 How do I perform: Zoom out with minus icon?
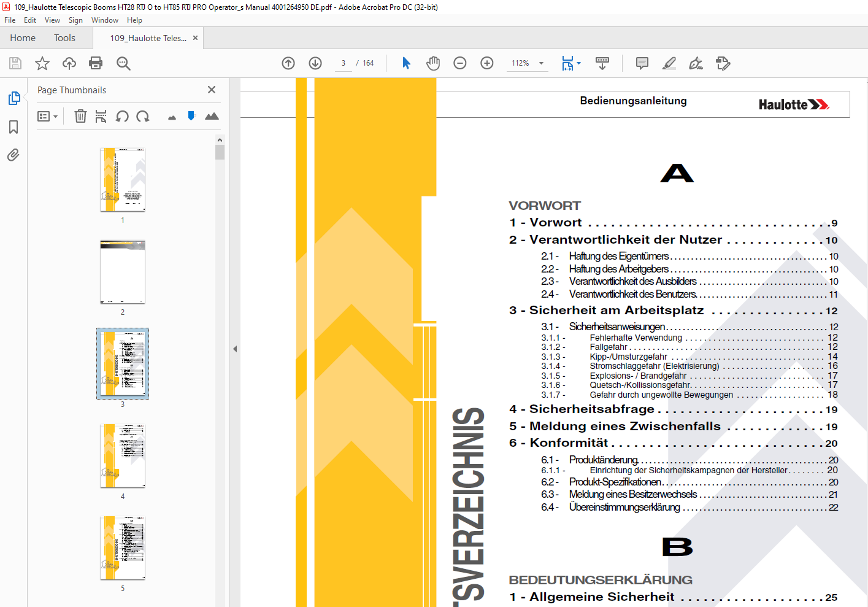pyautogui.click(x=460, y=63)
